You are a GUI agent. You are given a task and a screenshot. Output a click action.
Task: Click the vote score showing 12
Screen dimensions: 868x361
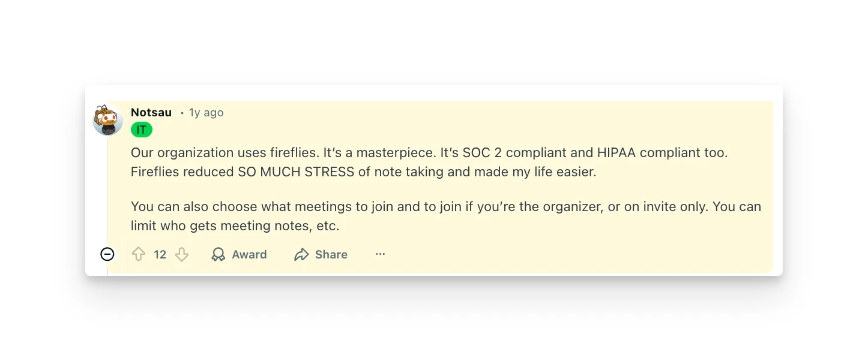point(160,254)
